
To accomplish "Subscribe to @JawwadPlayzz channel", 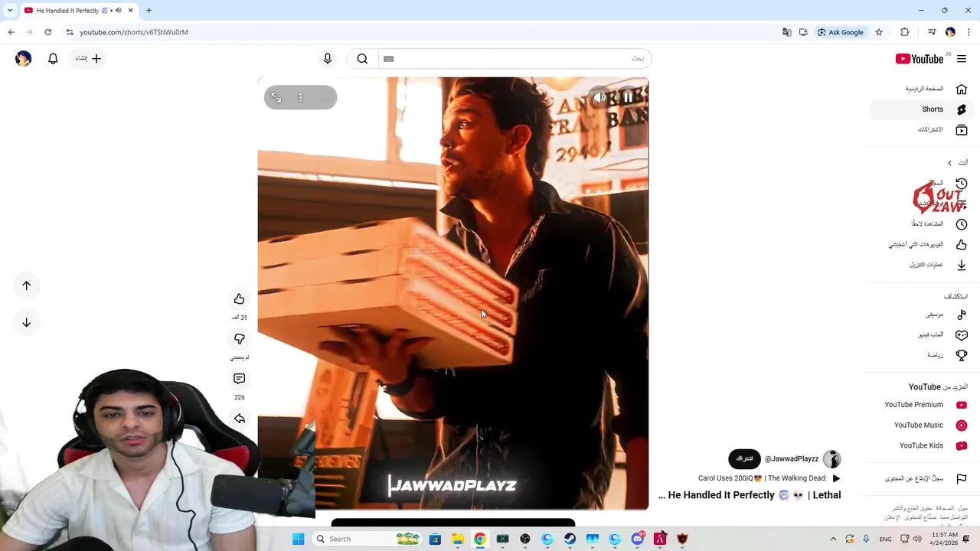I will [x=744, y=459].
